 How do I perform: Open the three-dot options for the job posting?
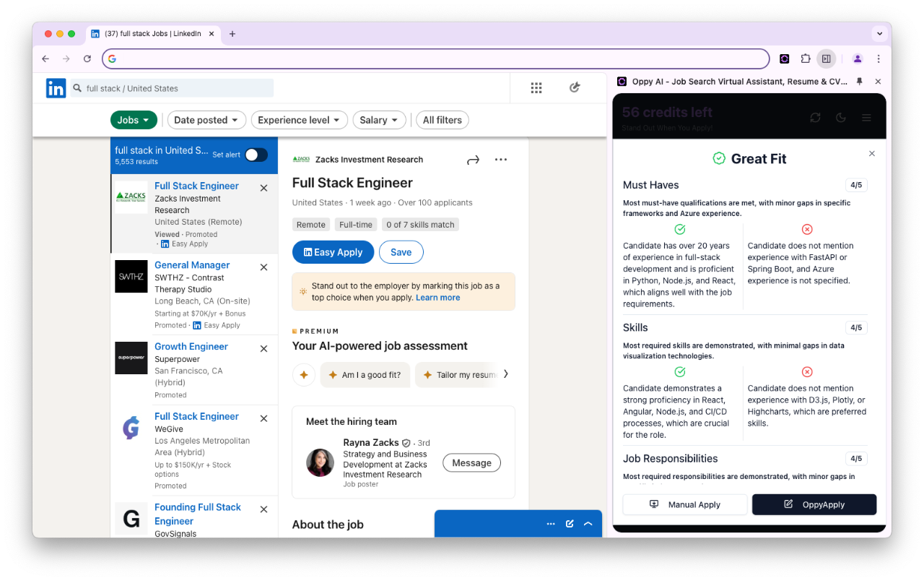(501, 159)
